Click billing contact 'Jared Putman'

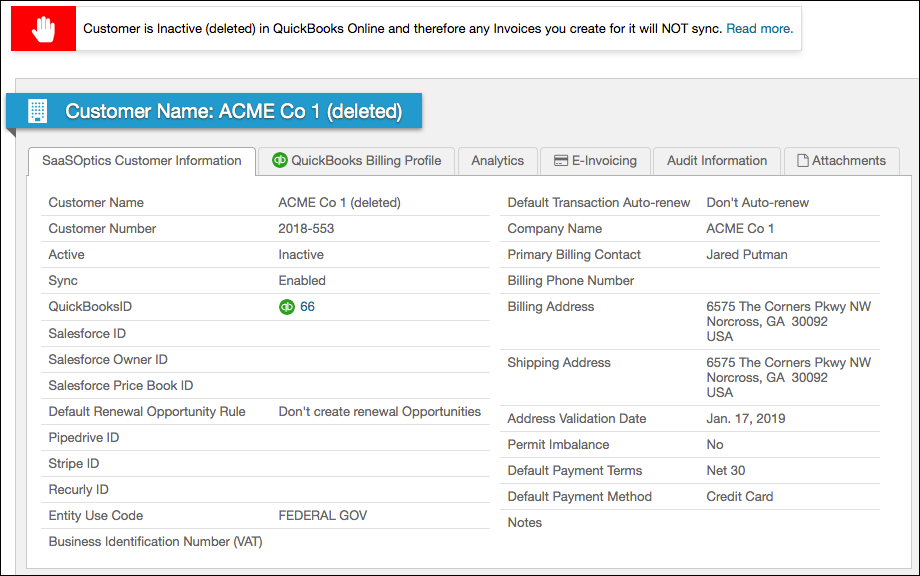(747, 255)
